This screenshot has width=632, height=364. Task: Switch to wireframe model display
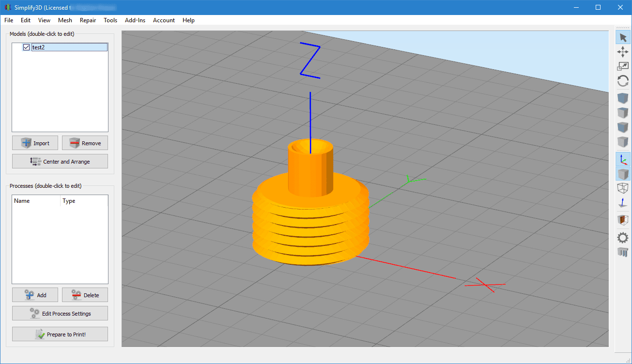pyautogui.click(x=623, y=188)
